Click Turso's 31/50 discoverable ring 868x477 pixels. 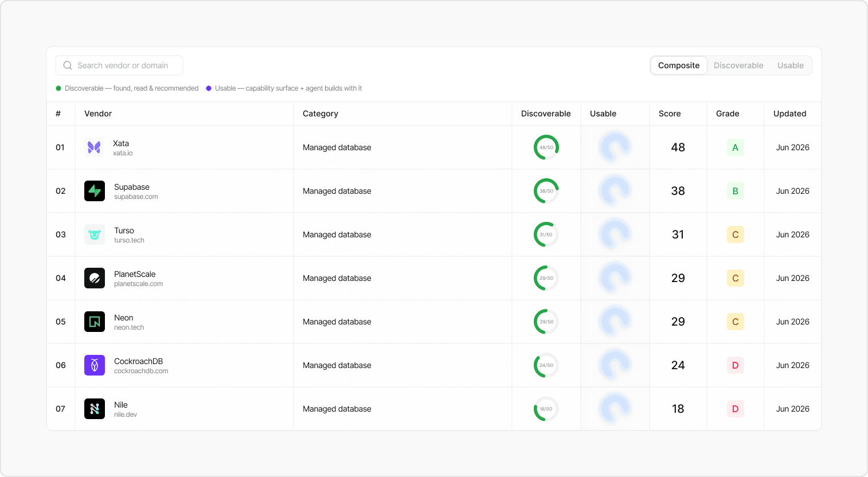coord(546,234)
